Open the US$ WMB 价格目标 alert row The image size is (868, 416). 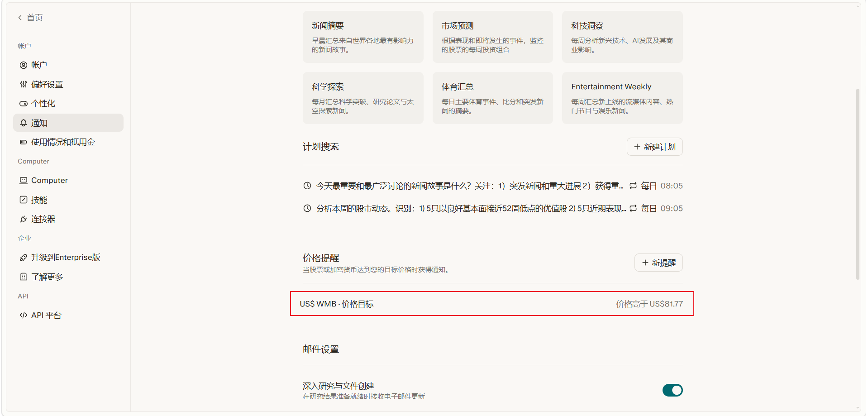pos(492,304)
